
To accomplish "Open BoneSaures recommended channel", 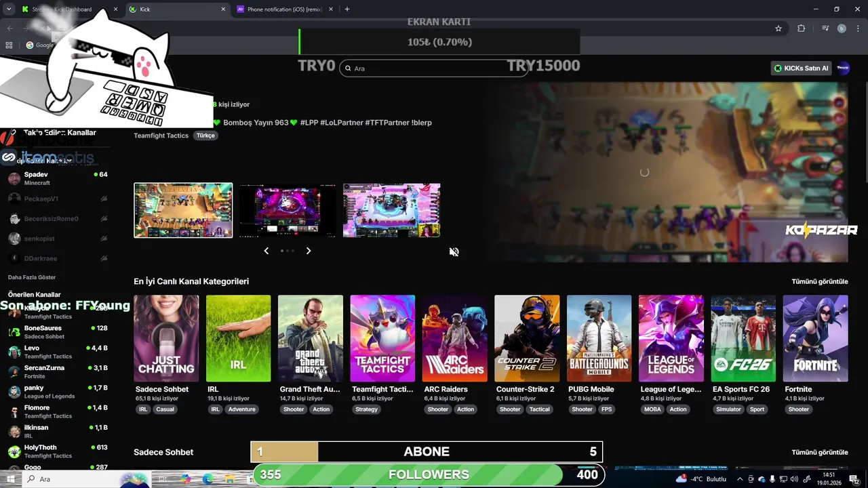I will (x=57, y=332).
